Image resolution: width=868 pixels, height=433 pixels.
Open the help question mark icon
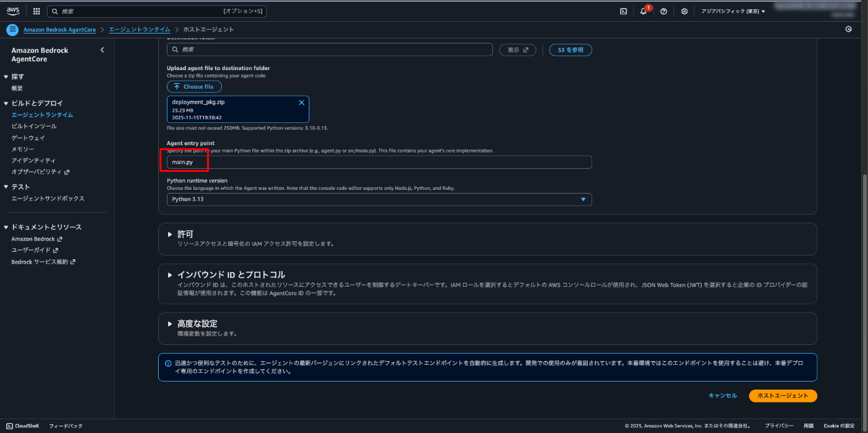[x=663, y=11]
